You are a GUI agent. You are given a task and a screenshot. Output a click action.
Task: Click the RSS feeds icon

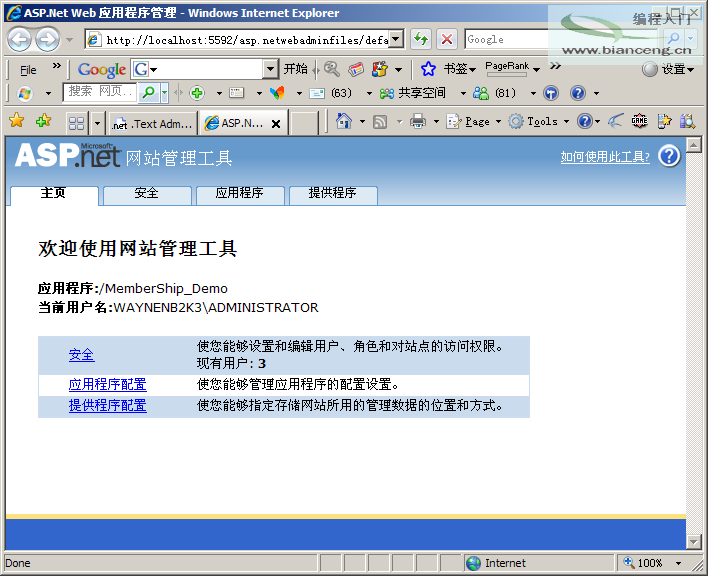click(x=380, y=121)
